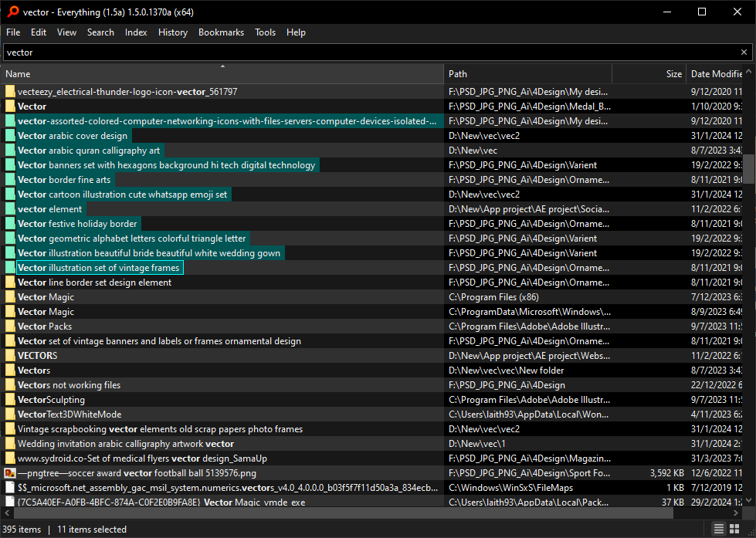Sort by the Path column header
This screenshot has width=756, height=538.
[528, 74]
